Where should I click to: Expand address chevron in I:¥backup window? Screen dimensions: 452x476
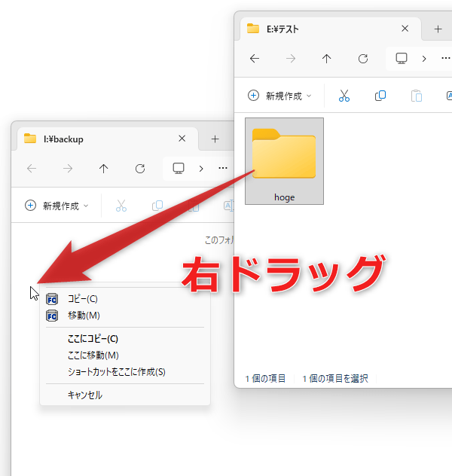click(201, 169)
